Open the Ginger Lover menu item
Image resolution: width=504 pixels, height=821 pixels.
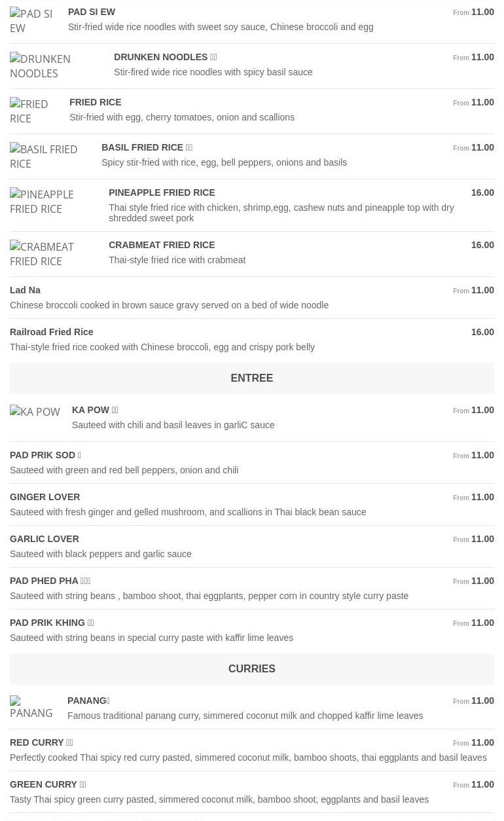pos(45,497)
